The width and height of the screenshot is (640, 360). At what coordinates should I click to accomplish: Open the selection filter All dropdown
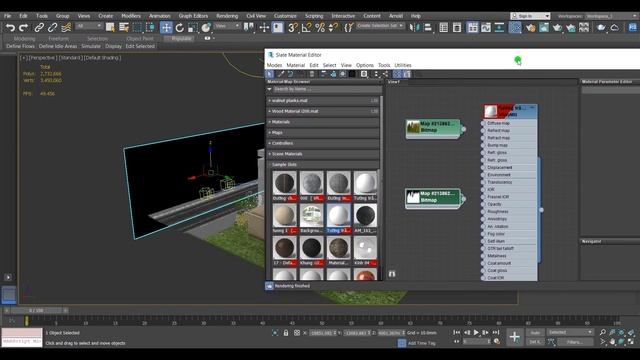click(89, 26)
